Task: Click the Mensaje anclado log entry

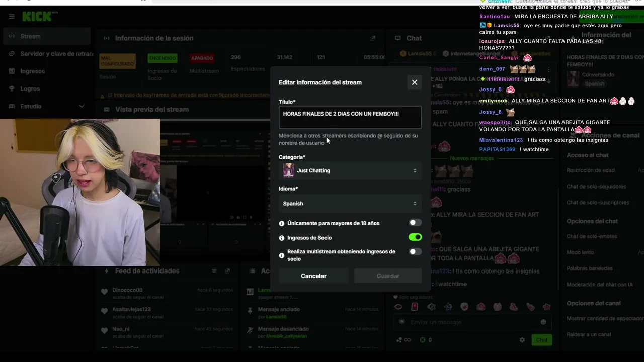Action: point(313,313)
